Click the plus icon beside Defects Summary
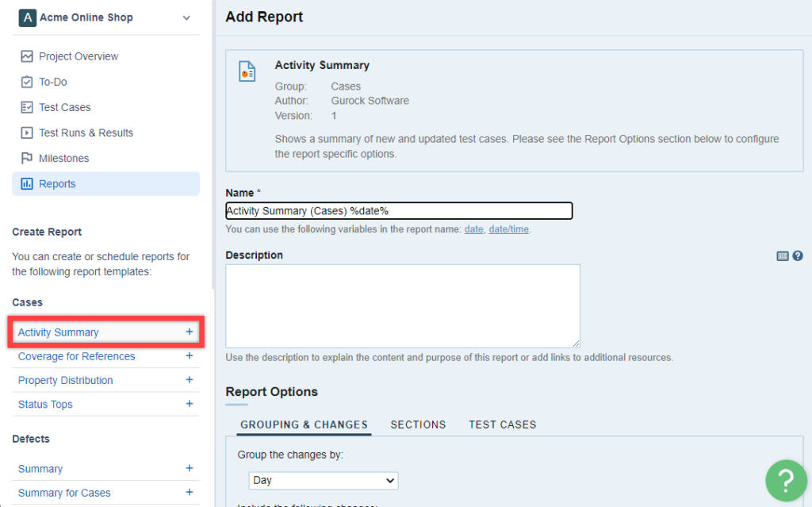The image size is (812, 507). point(190,469)
